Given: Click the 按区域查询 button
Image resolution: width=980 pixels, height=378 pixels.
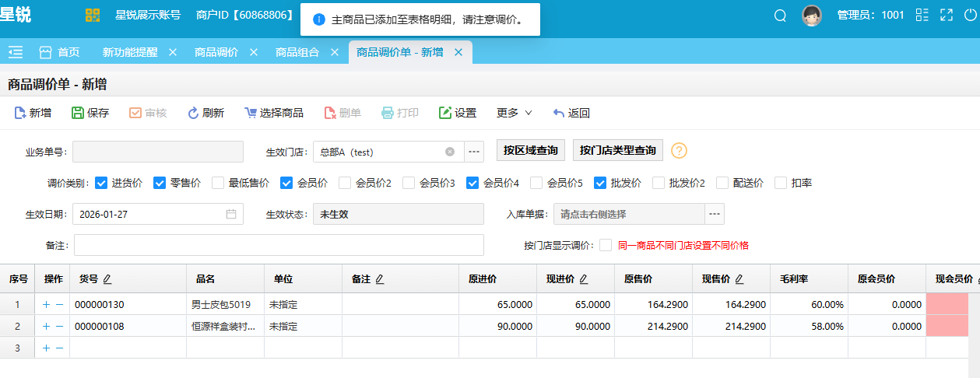Looking at the screenshot, I should coord(530,151).
